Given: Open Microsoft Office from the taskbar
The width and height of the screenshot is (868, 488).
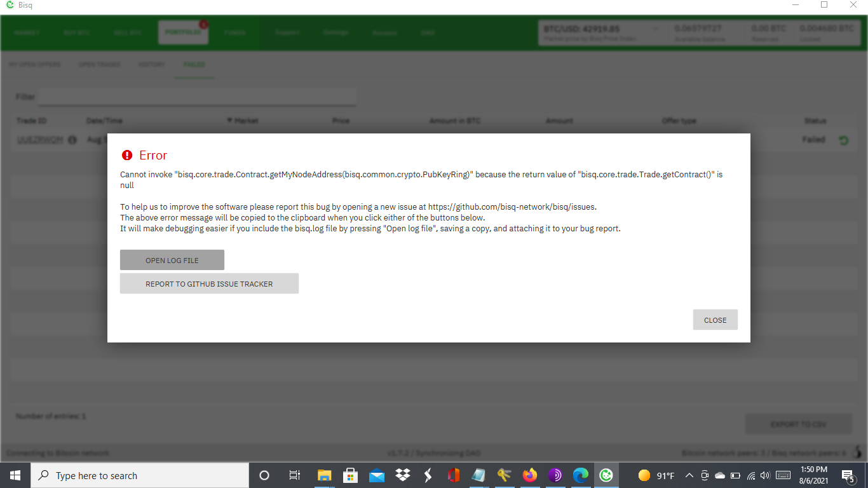Looking at the screenshot, I should click(453, 475).
